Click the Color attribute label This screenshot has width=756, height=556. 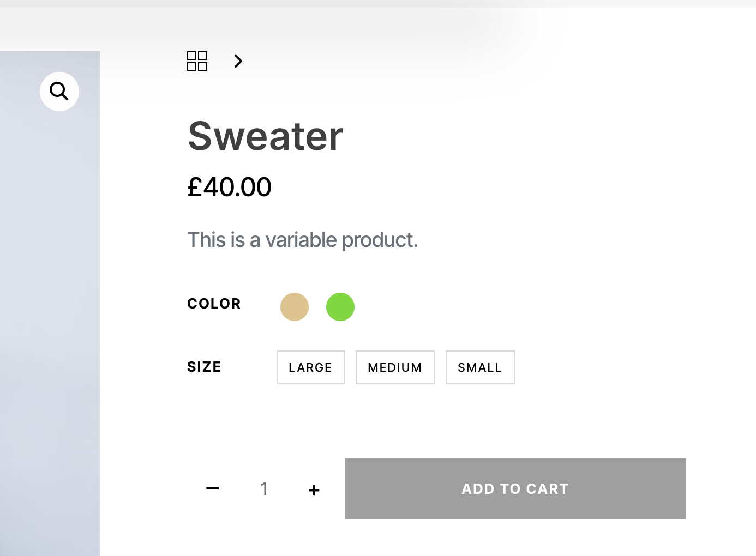pos(214,304)
